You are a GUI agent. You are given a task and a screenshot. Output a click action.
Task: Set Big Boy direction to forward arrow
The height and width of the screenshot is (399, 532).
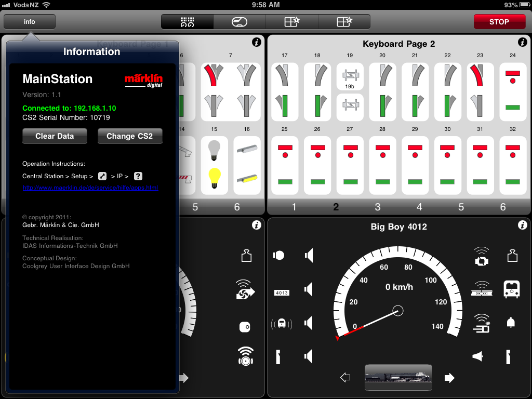(449, 378)
